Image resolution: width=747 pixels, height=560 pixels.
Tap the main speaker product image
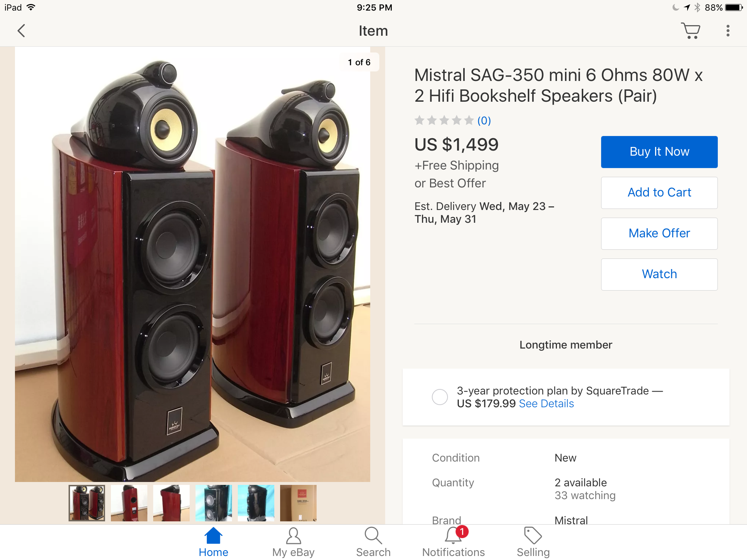pos(193,264)
